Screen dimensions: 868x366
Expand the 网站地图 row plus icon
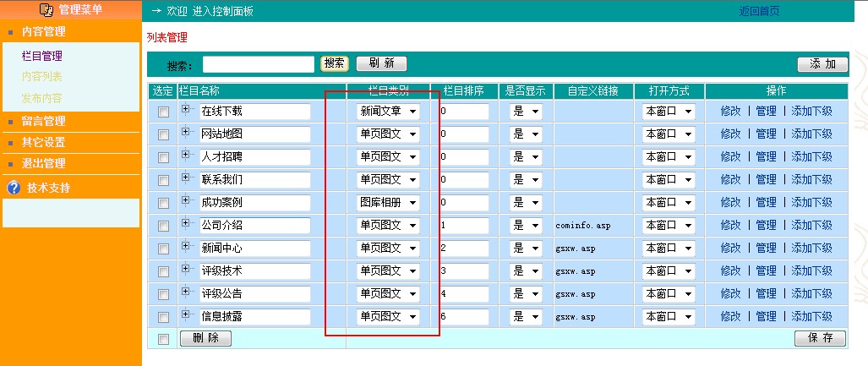[x=185, y=132]
